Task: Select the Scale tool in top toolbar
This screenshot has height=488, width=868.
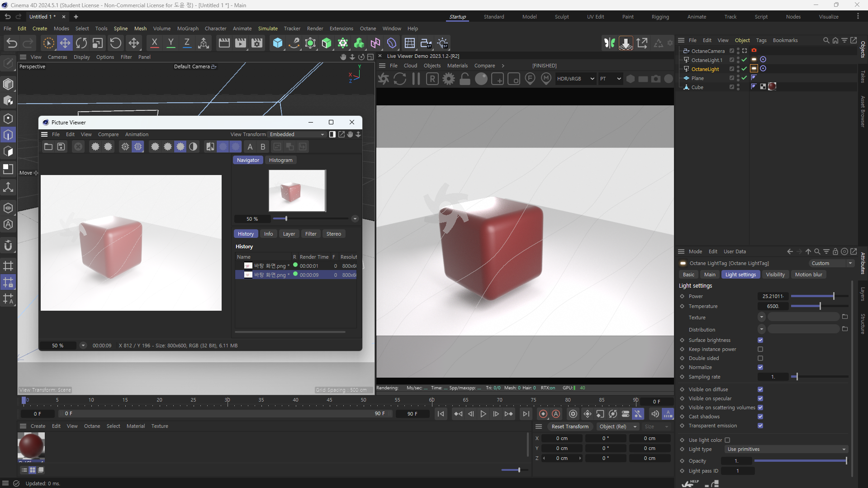Action: pyautogui.click(x=98, y=43)
